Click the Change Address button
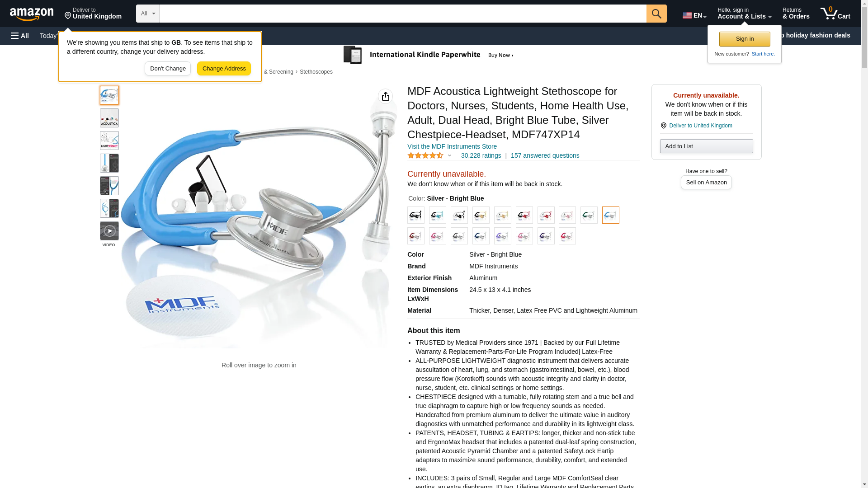The height and width of the screenshot is (488, 868). [x=224, y=69]
